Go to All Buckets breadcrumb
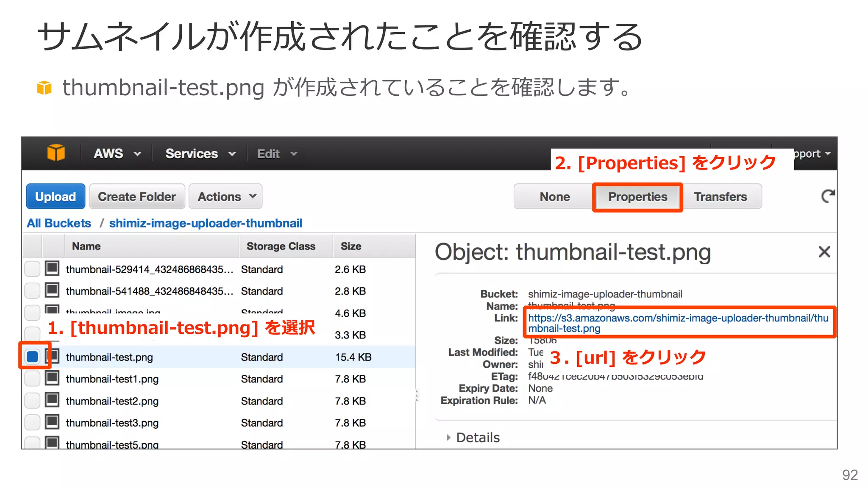This screenshot has width=868, height=488. (59, 223)
